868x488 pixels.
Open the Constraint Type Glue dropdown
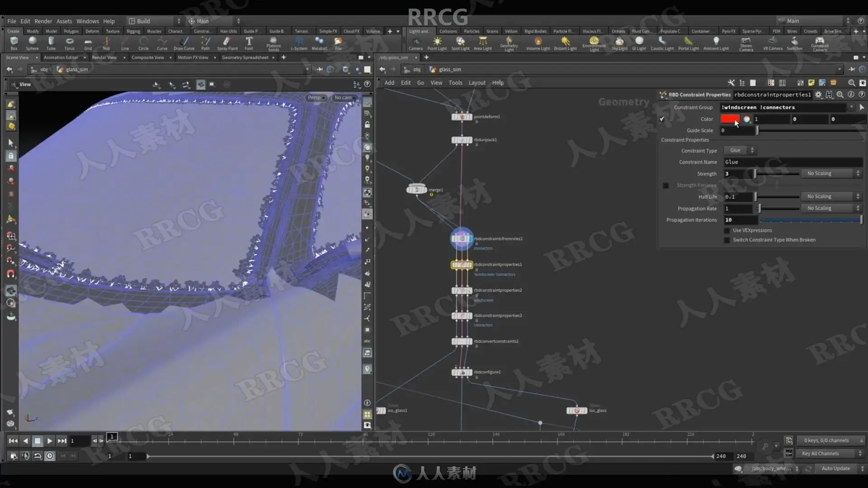pyautogui.click(x=740, y=150)
